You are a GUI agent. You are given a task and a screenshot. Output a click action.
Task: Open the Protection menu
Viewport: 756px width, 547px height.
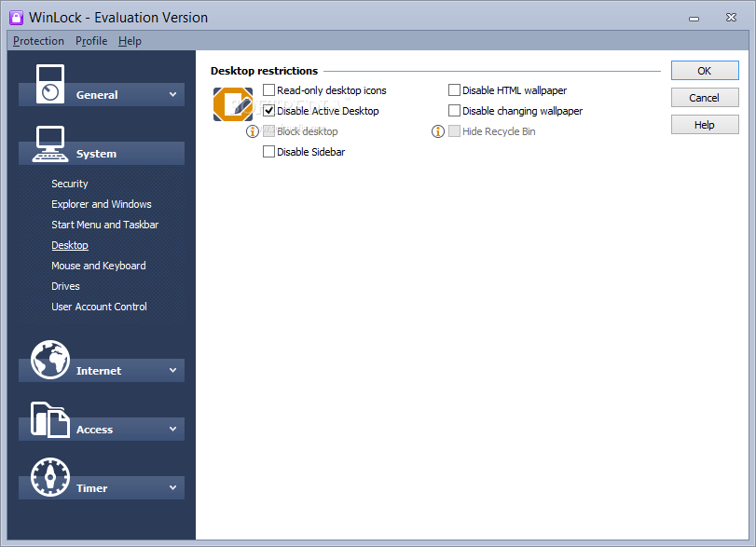(38, 41)
